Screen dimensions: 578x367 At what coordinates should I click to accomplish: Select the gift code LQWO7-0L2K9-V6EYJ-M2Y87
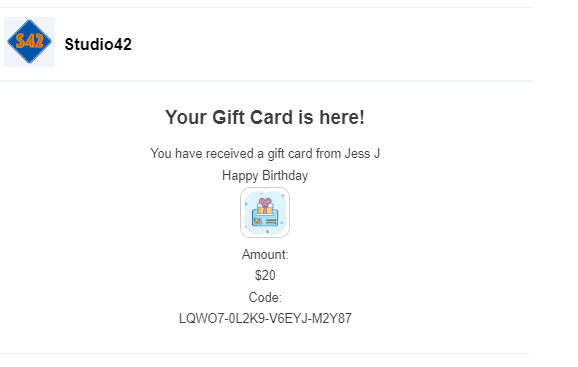(265, 318)
